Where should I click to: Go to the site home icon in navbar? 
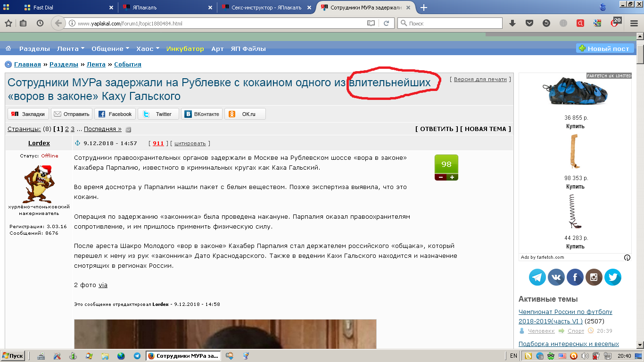(x=8, y=49)
